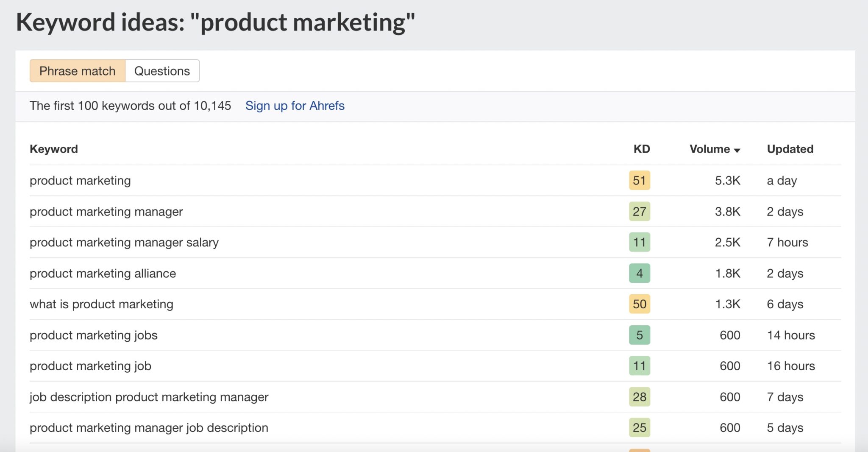Click the KD badge showing 27

[x=640, y=211]
